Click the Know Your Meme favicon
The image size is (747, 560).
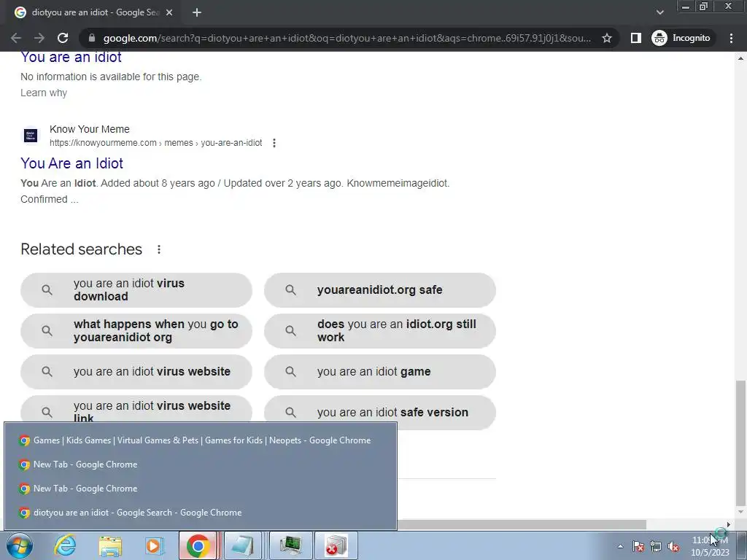click(31, 136)
